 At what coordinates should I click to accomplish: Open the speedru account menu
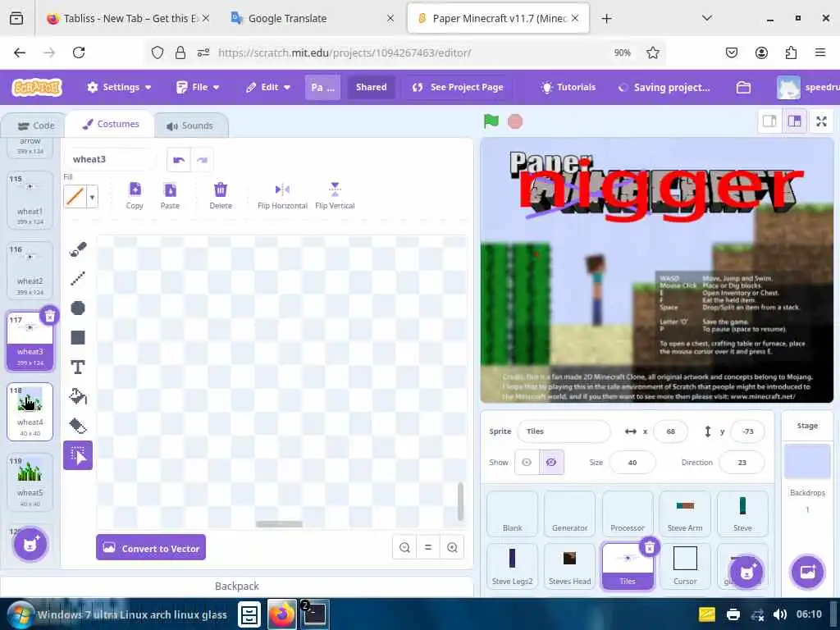808,87
